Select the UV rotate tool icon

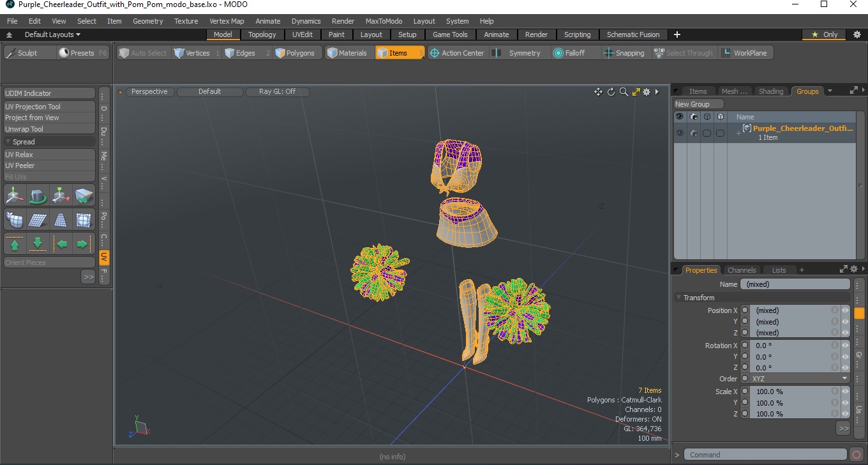click(38, 195)
